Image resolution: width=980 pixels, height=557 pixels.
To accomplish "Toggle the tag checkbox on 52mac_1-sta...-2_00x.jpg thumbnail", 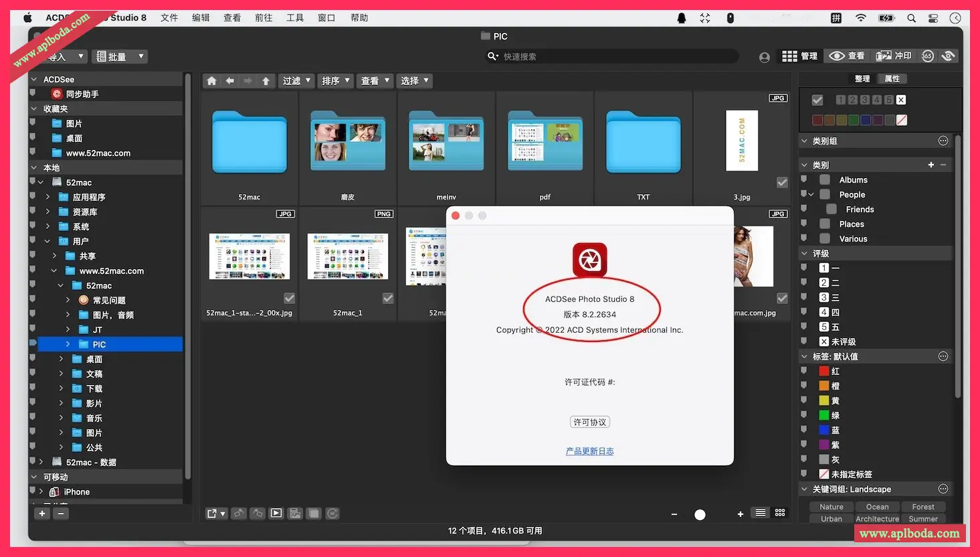I will pyautogui.click(x=289, y=298).
